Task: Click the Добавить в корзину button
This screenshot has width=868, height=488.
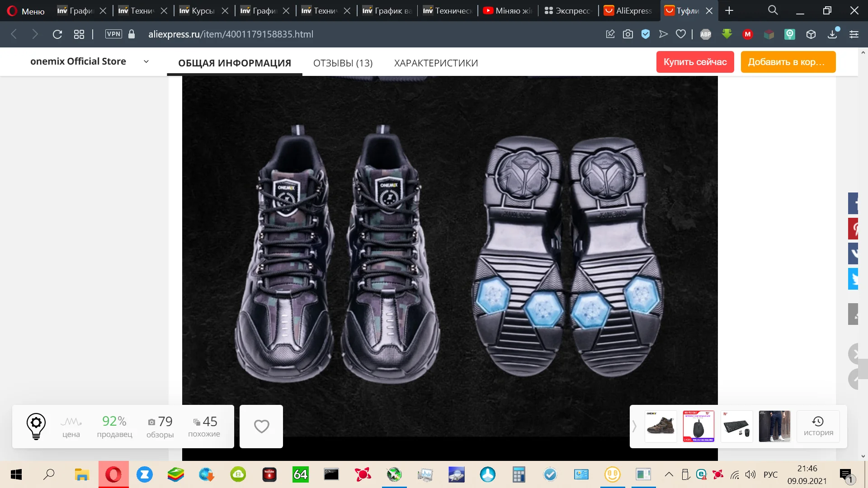Action: (x=788, y=62)
